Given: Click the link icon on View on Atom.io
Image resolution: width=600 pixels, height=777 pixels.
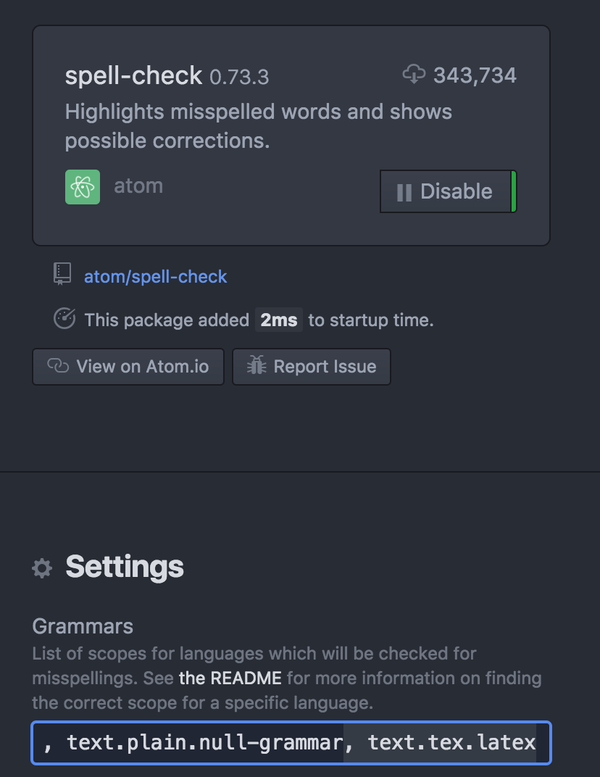Looking at the screenshot, I should coord(58,367).
